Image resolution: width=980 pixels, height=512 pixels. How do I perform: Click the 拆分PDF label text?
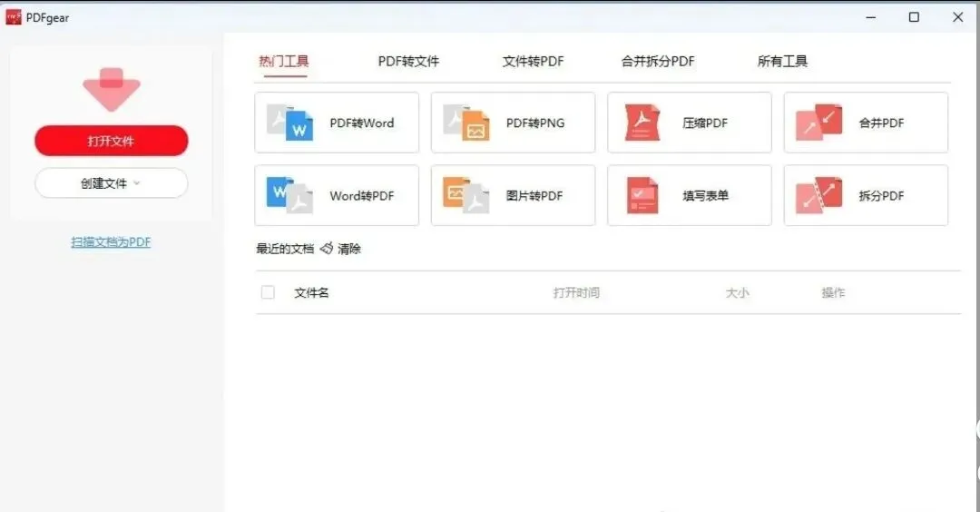pyautogui.click(x=881, y=196)
